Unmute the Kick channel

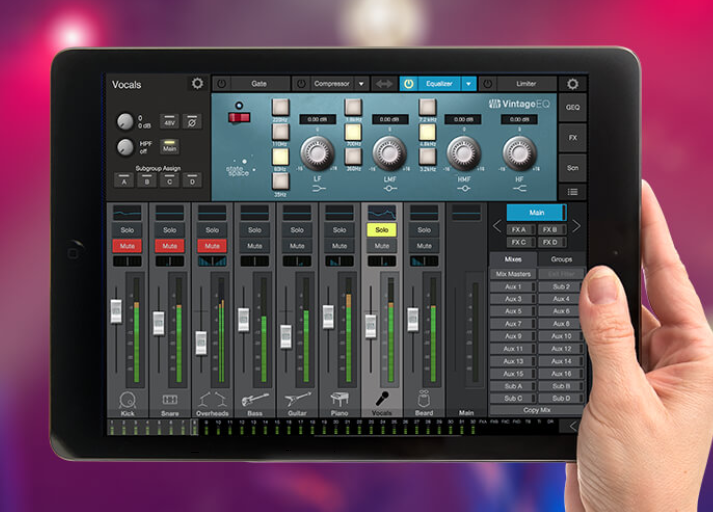(127, 246)
